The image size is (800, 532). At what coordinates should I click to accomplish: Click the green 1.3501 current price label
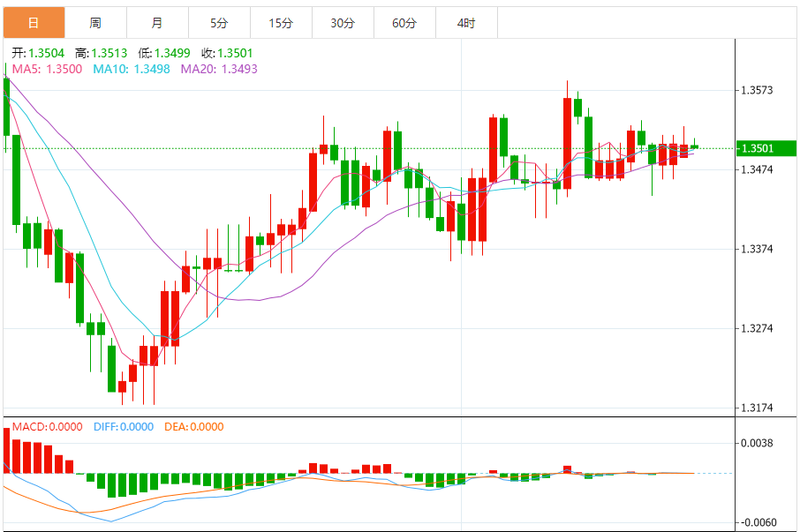pos(766,148)
